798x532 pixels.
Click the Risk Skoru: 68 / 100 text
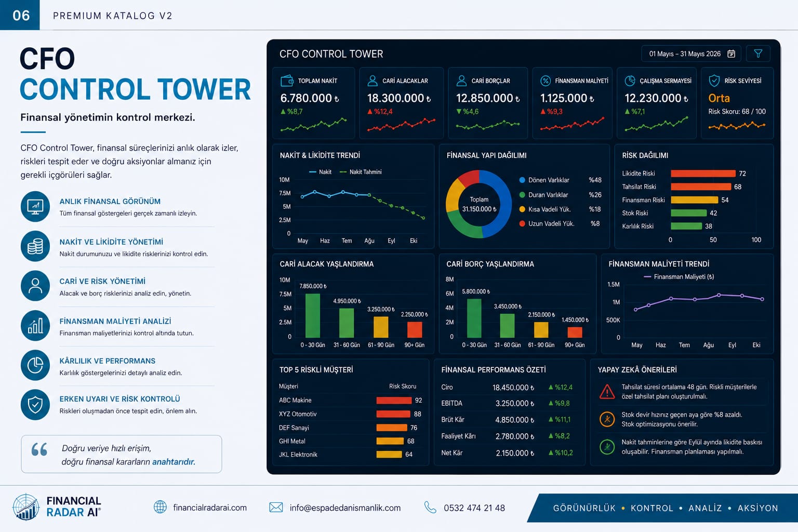737,112
